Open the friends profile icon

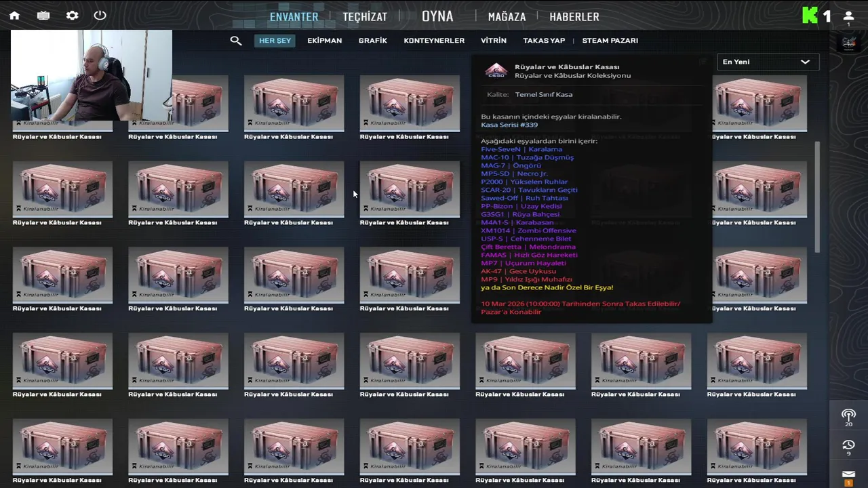(x=848, y=16)
